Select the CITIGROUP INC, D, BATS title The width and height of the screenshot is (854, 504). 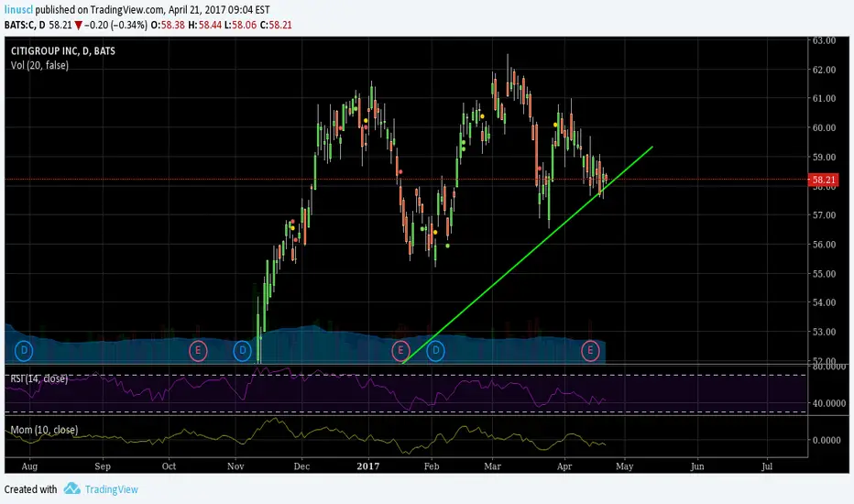[62, 50]
